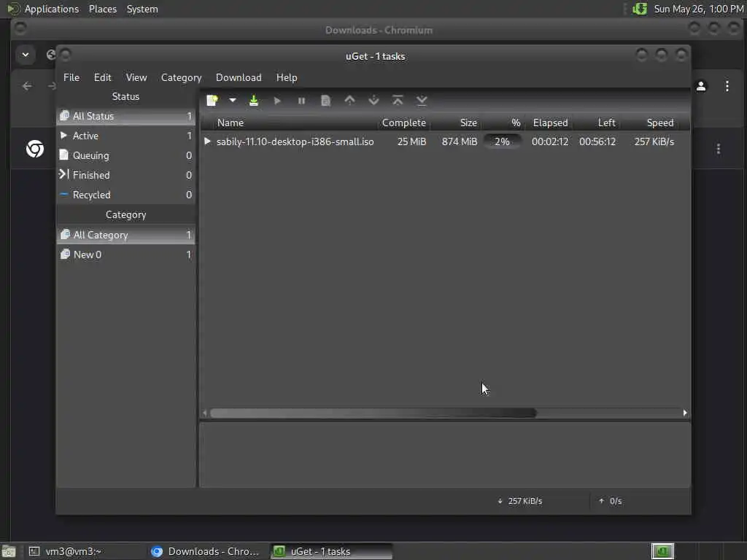Click the Complete column header
Screen dimensions: 747x560
404,122
